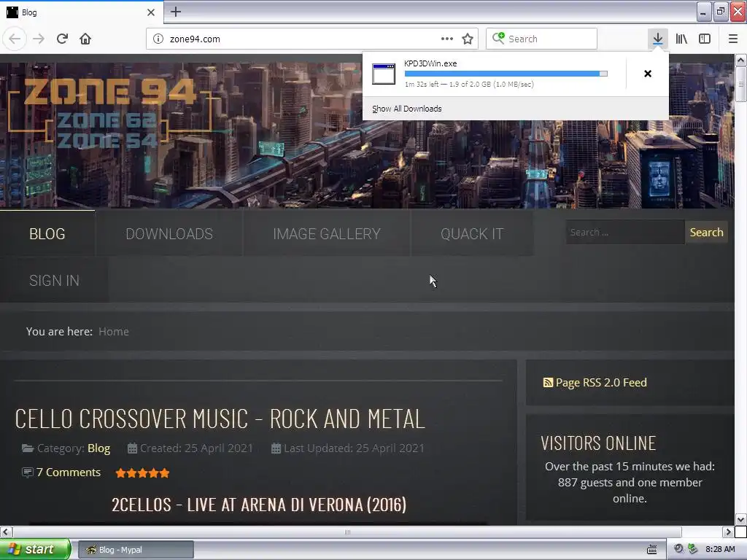Viewport: 747px width, 560px height.
Task: Click vertical scrollbar up arrow
Action: [740, 60]
